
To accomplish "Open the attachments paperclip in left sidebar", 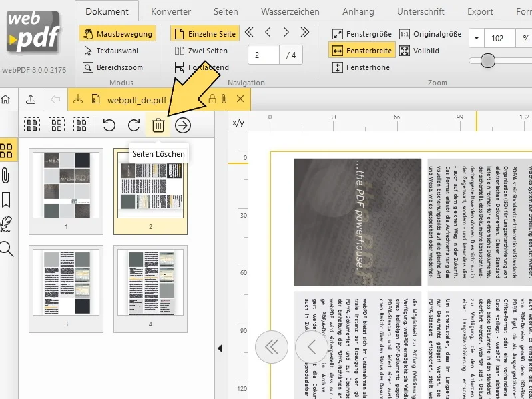I will (7, 175).
